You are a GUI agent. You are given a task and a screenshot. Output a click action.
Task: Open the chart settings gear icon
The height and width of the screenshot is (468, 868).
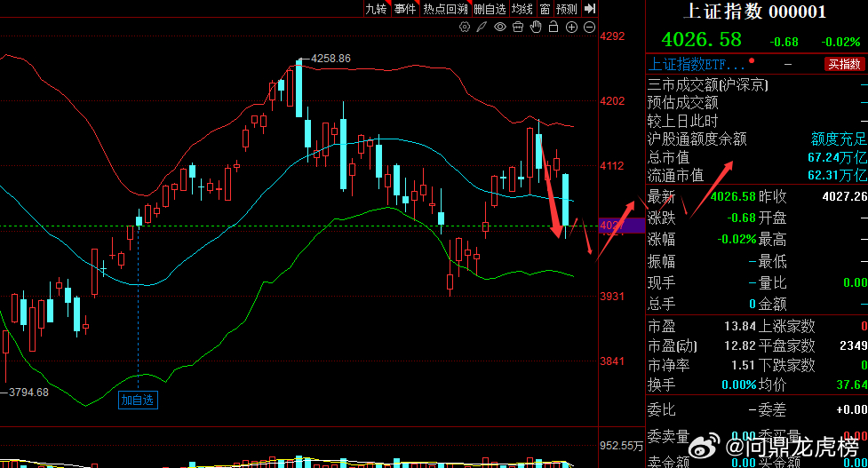click(x=465, y=27)
